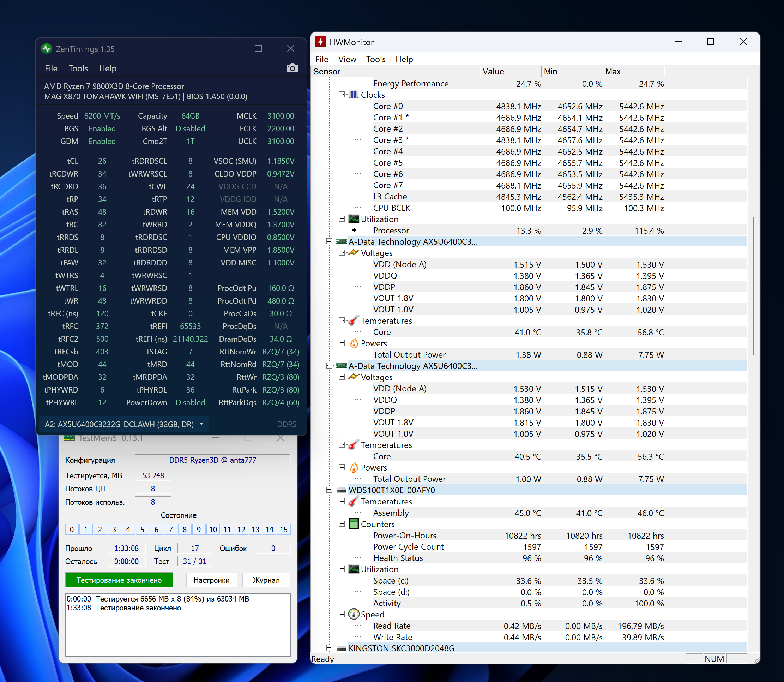This screenshot has width=784, height=682.
Task: Click the ZenTimings app logo icon
Action: (47, 49)
